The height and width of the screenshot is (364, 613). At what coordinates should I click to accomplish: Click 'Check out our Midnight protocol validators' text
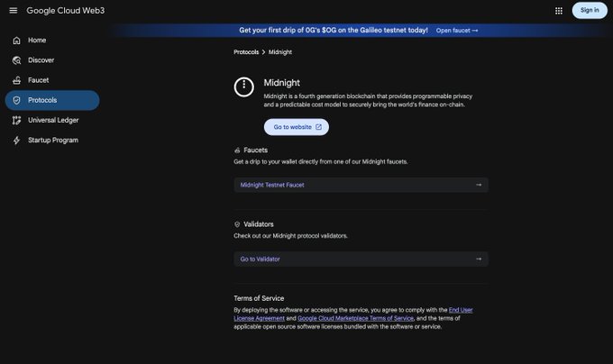pyautogui.click(x=290, y=236)
